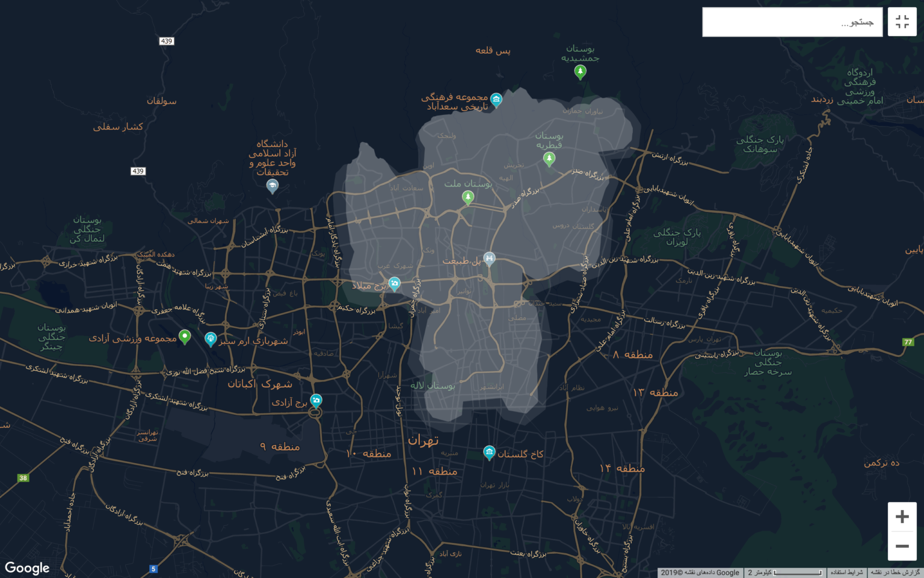Exit fullscreen map view

point(902,22)
